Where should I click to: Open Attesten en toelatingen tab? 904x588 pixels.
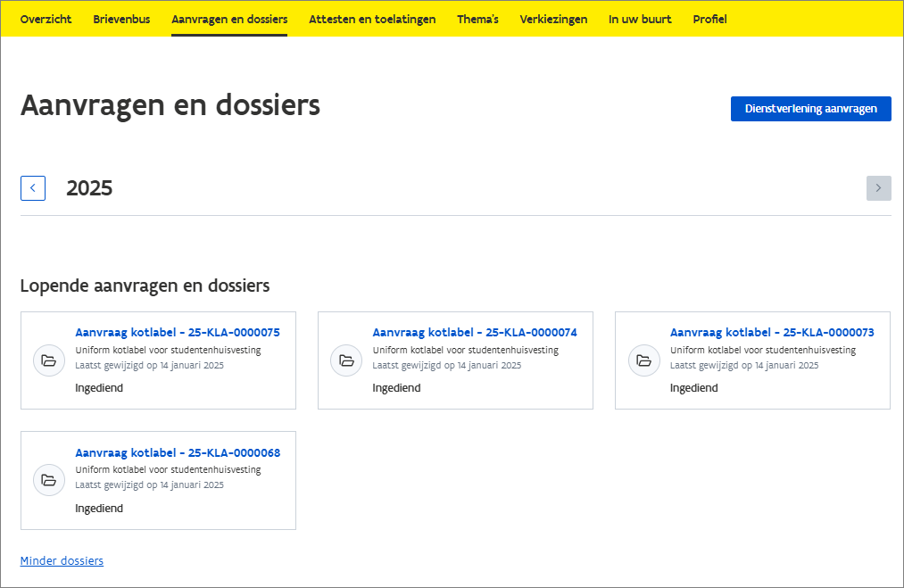pyautogui.click(x=372, y=19)
